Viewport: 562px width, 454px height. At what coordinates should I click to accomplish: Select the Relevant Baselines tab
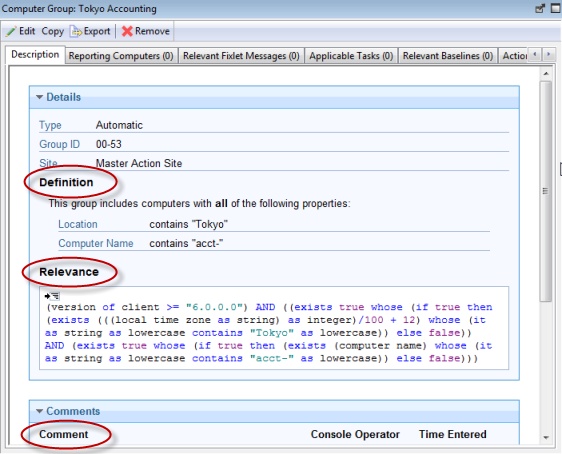tap(448, 56)
